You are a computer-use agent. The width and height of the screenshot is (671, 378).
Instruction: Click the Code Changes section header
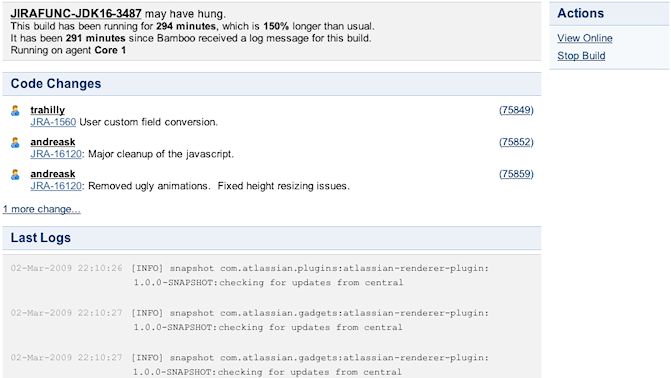pyautogui.click(x=272, y=84)
